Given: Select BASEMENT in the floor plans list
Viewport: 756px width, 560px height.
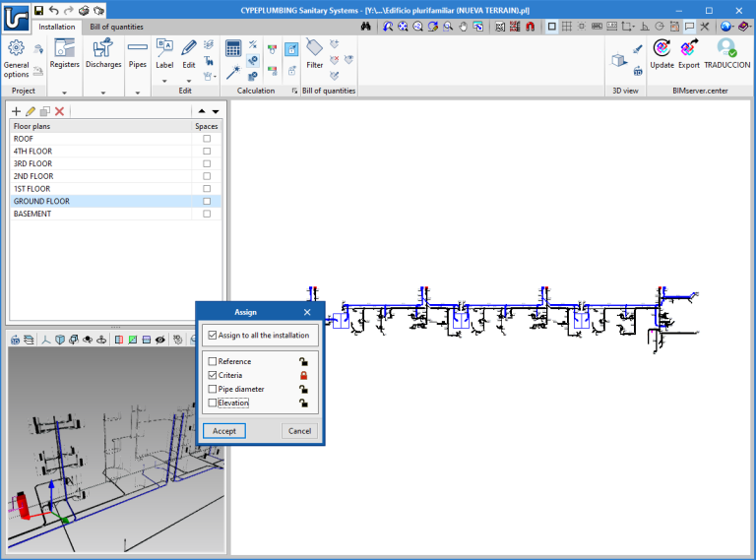Looking at the screenshot, I should pos(32,214).
